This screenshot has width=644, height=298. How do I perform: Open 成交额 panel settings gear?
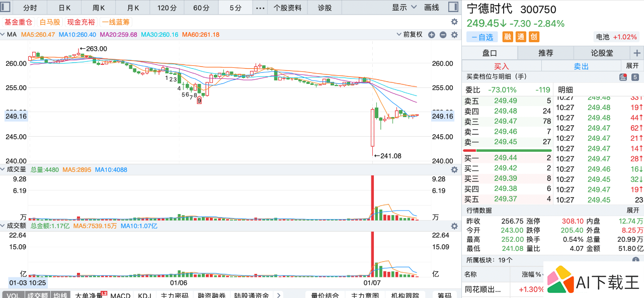[454, 226]
